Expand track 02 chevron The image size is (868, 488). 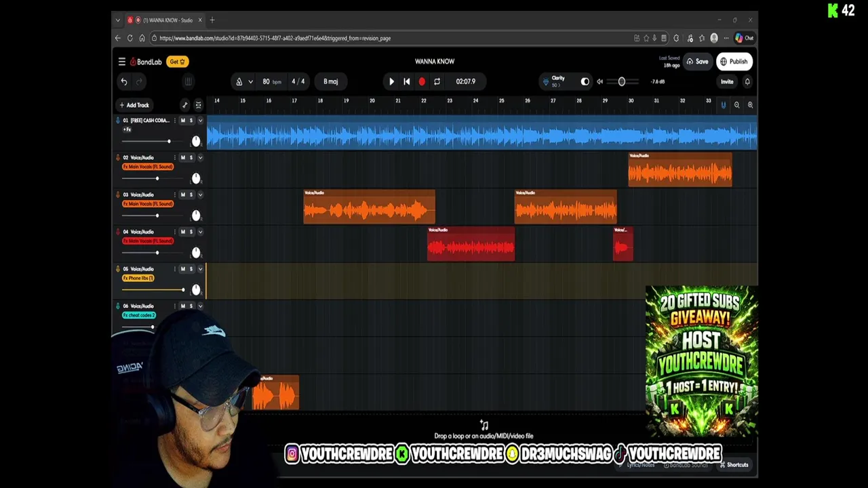pyautogui.click(x=200, y=157)
